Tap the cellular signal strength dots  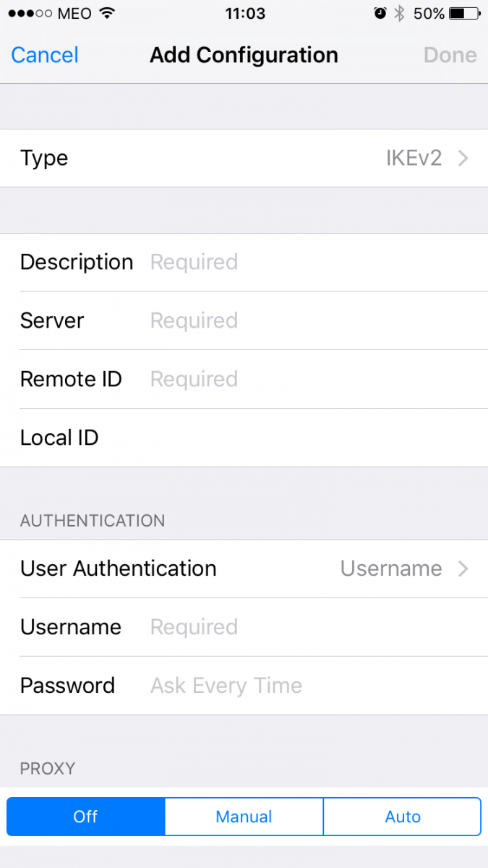pyautogui.click(x=27, y=13)
